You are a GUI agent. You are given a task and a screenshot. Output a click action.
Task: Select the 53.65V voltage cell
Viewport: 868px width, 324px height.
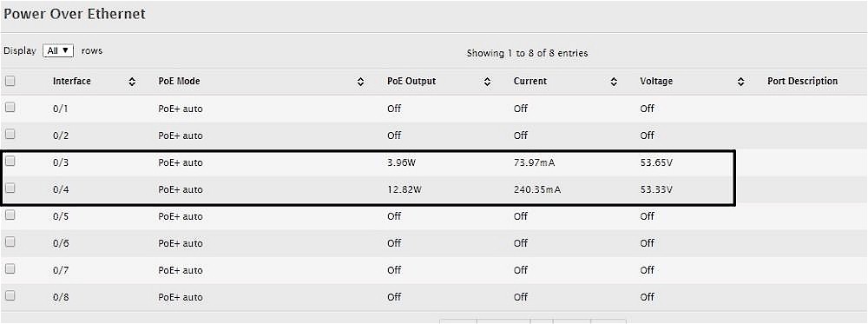(656, 162)
